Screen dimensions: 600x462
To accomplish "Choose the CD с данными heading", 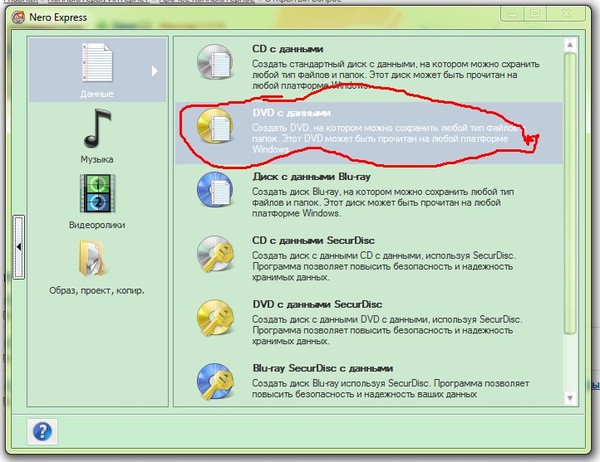I will click(287, 49).
